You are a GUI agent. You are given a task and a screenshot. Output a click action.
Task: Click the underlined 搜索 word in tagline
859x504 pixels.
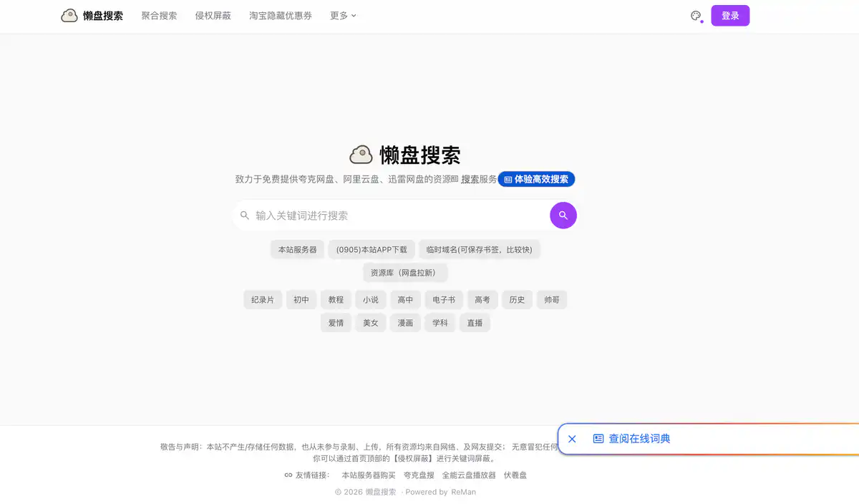470,180
